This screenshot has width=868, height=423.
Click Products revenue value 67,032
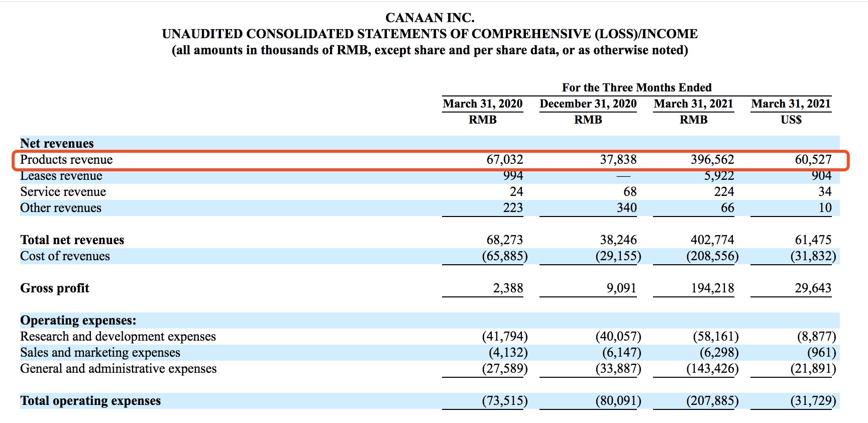pyautogui.click(x=504, y=160)
